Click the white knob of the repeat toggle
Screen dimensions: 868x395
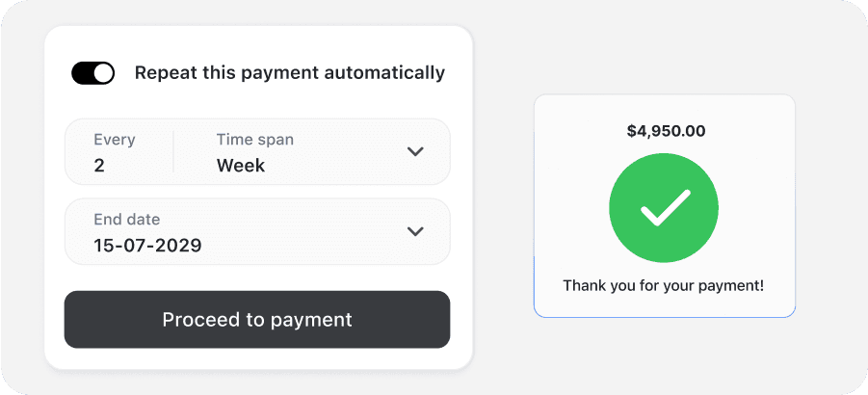(x=103, y=73)
